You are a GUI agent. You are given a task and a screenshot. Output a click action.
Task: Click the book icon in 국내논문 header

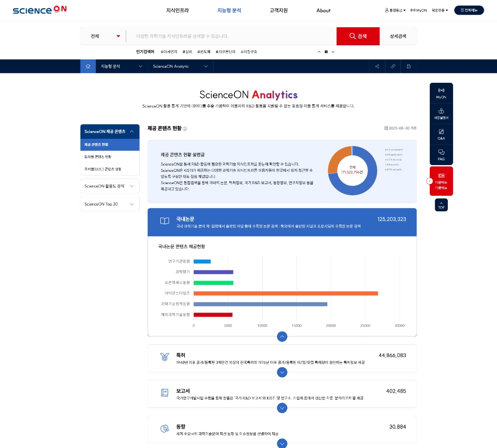click(x=165, y=221)
